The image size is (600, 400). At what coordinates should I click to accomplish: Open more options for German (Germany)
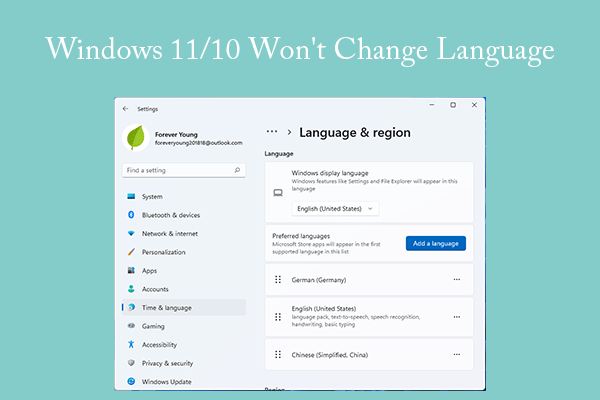pos(457,279)
